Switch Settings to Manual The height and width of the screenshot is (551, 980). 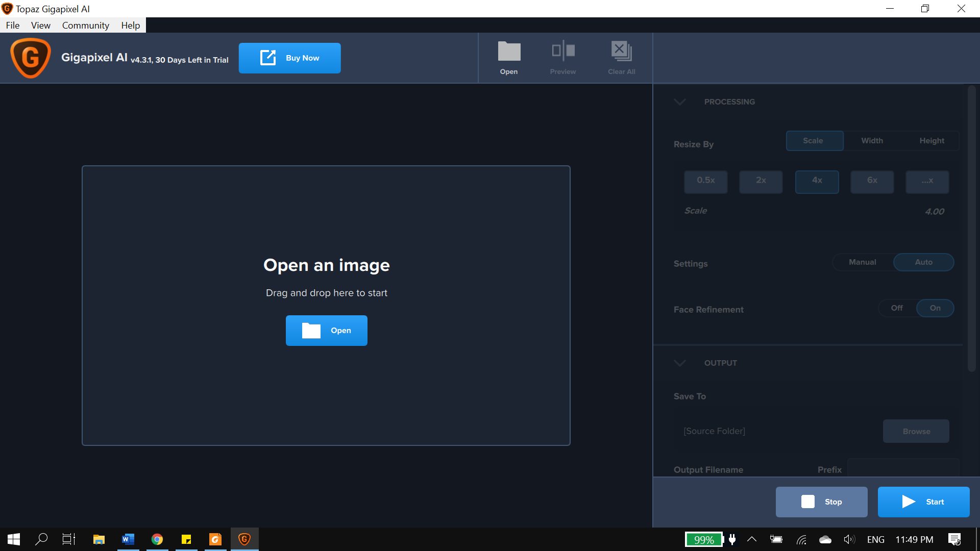point(863,262)
